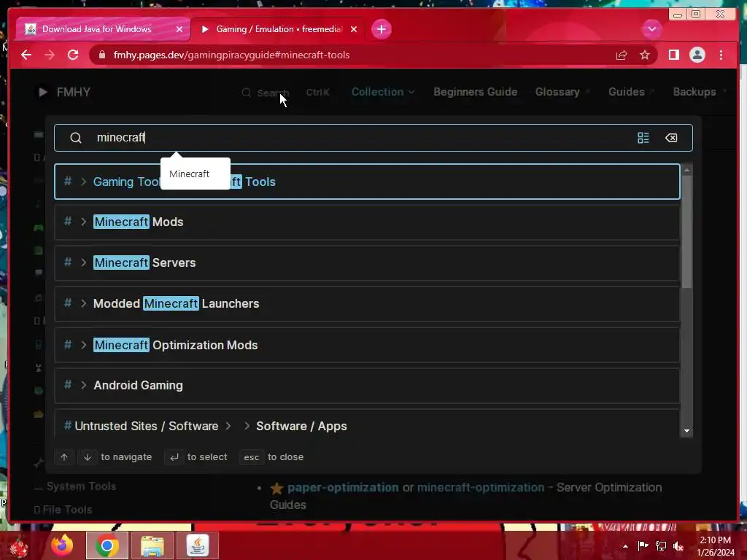The image size is (747, 560).
Task: Open the Glossary nav link
Action: coord(562,92)
